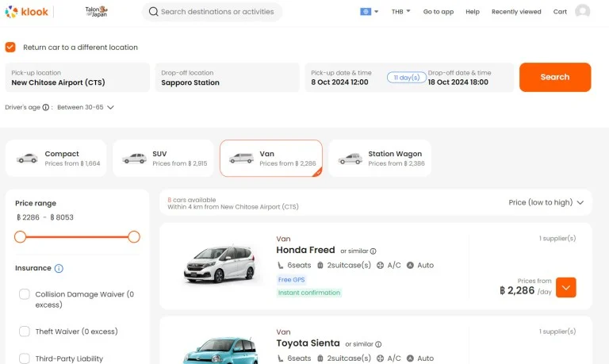
Task: Select the SUV category tab
Action: click(163, 158)
